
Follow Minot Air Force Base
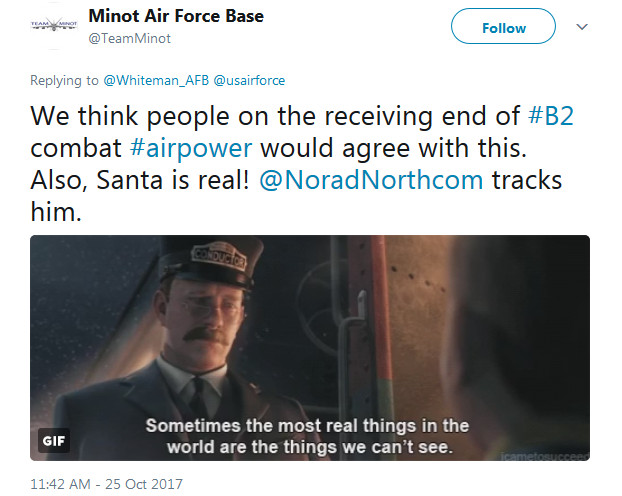click(x=503, y=28)
